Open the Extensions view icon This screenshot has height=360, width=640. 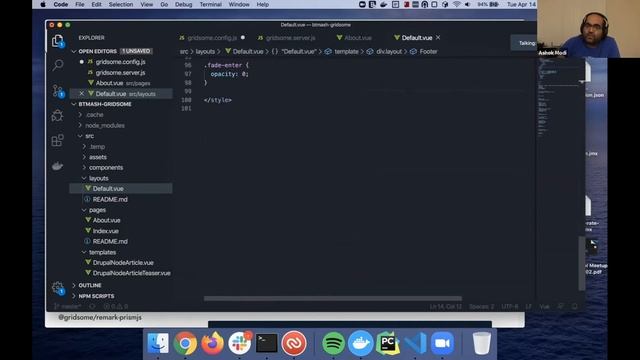[58, 140]
